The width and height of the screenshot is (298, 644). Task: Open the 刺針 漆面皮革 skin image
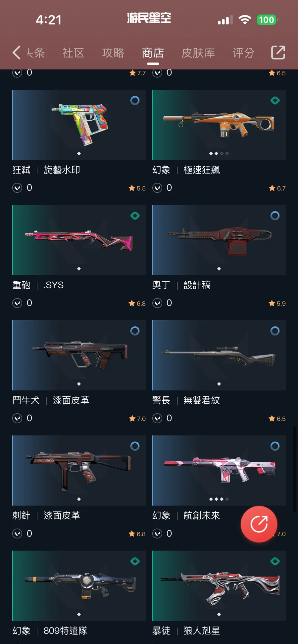[x=79, y=470]
